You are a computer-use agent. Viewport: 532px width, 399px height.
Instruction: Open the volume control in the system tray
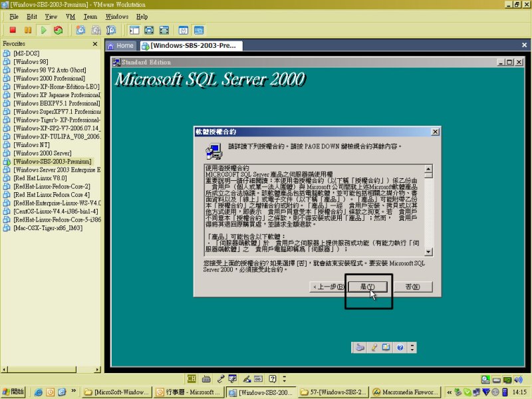[x=518, y=380]
